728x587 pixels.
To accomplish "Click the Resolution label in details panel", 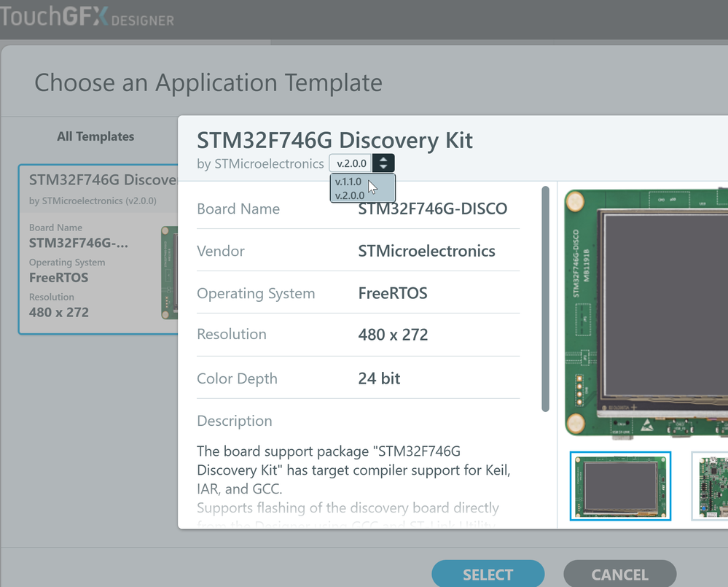I will [232, 335].
